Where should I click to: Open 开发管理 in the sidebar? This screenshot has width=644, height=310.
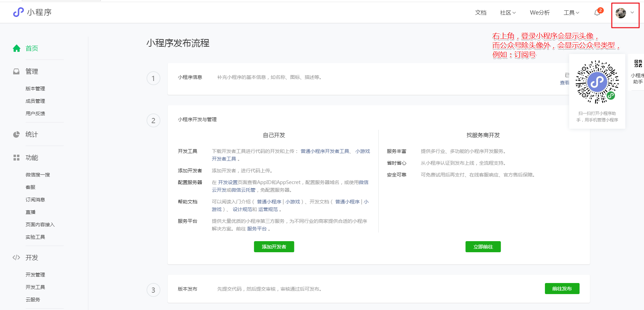coord(35,275)
